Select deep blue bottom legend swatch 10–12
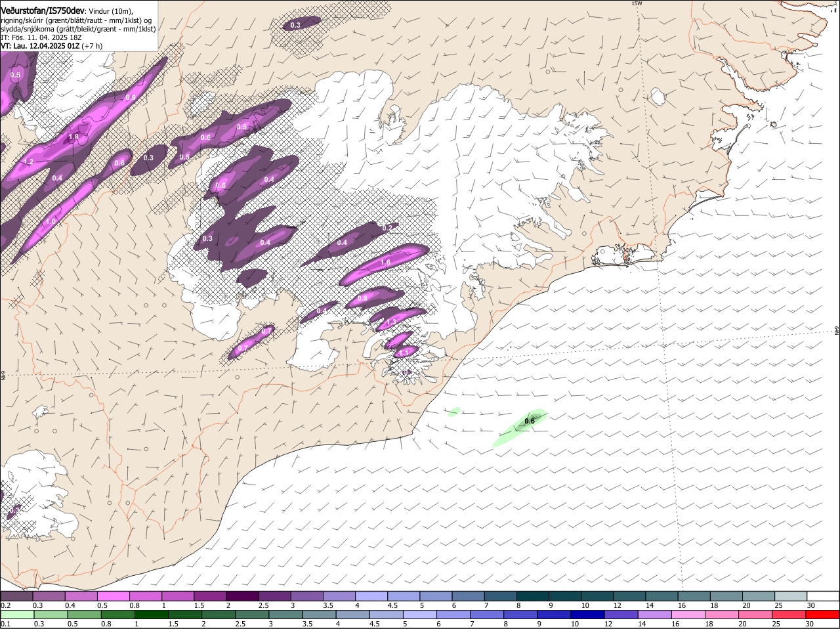Image resolution: width=840 pixels, height=629 pixels. point(587,615)
